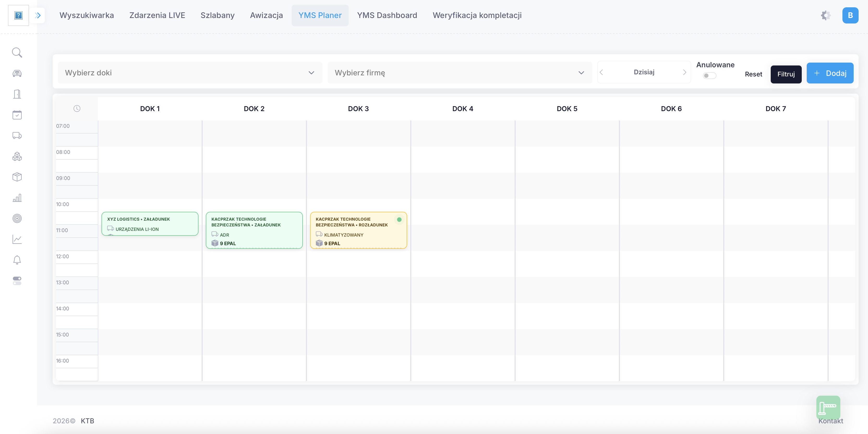This screenshot has height=434, width=868.
Task: Open the YMS Dashboard tab
Action: point(387,15)
